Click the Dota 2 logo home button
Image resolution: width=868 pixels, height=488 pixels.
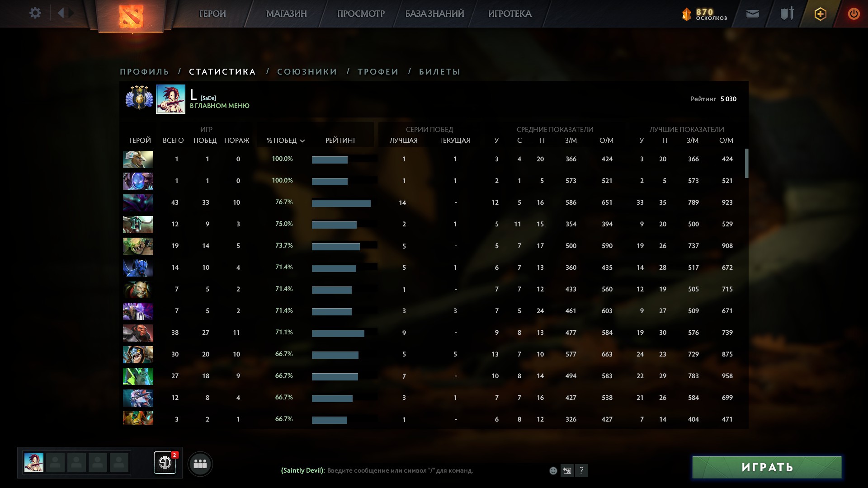pos(131,16)
